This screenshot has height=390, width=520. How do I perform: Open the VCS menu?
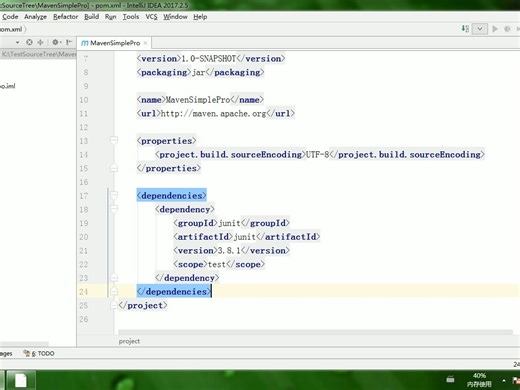point(151,17)
